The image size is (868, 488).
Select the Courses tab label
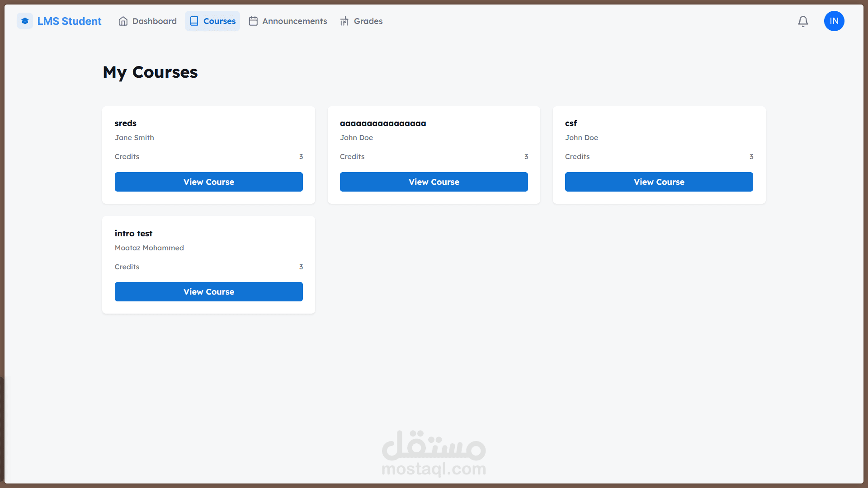click(x=219, y=21)
